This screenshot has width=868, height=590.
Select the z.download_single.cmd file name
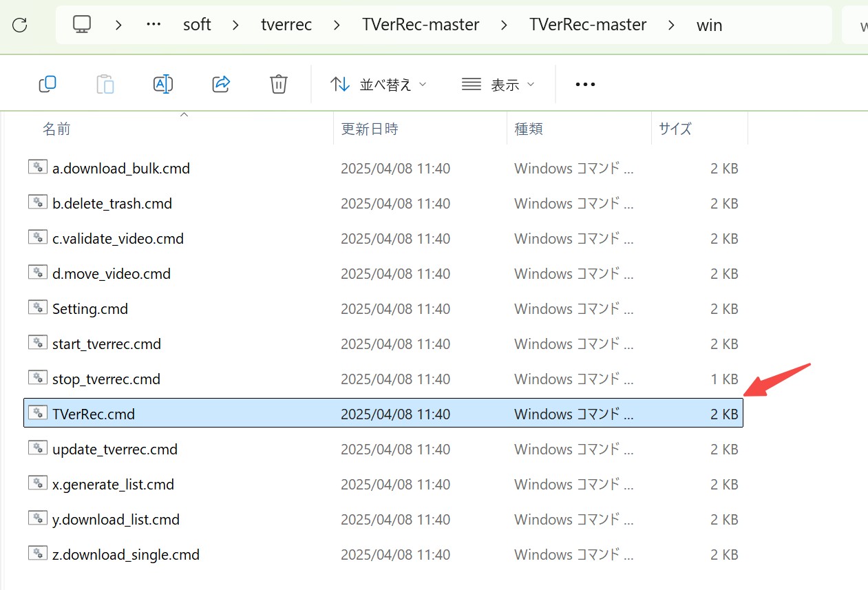pyautogui.click(x=126, y=554)
